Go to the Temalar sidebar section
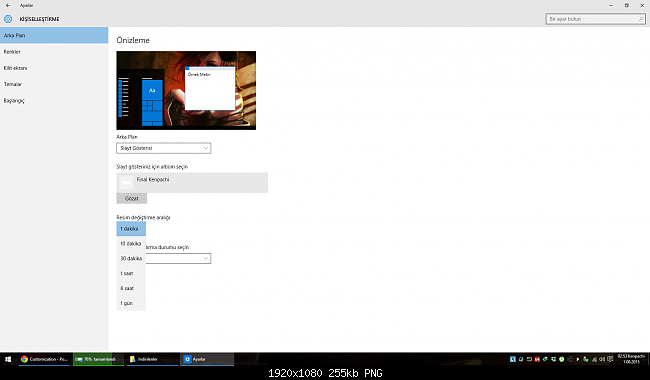The image size is (650, 380). pos(54,84)
